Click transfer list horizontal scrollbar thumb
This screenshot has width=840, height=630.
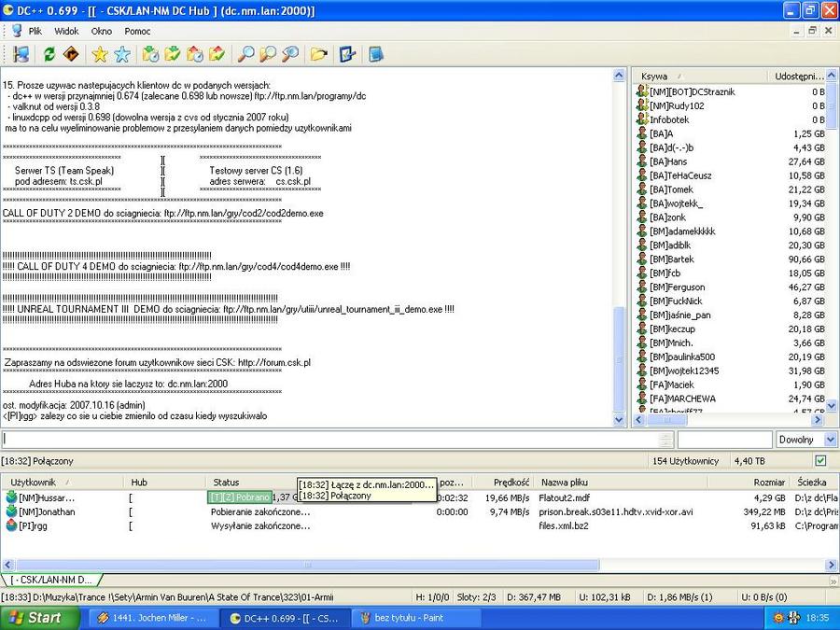click(307, 565)
